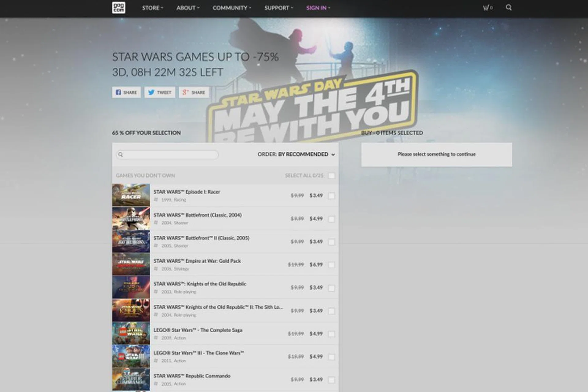588x392 pixels.
Task: Click Episode I: Racer thumbnail
Action: click(x=131, y=195)
